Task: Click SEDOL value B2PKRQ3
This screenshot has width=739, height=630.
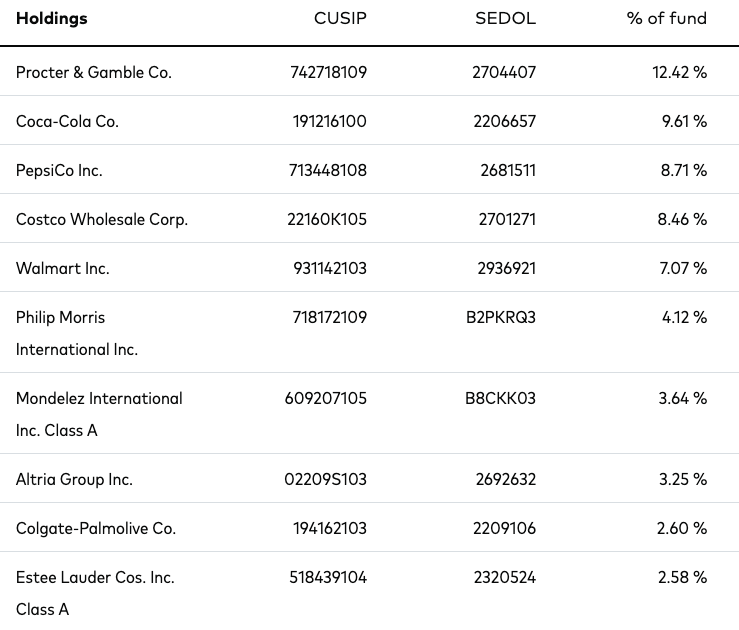Action: point(501,317)
